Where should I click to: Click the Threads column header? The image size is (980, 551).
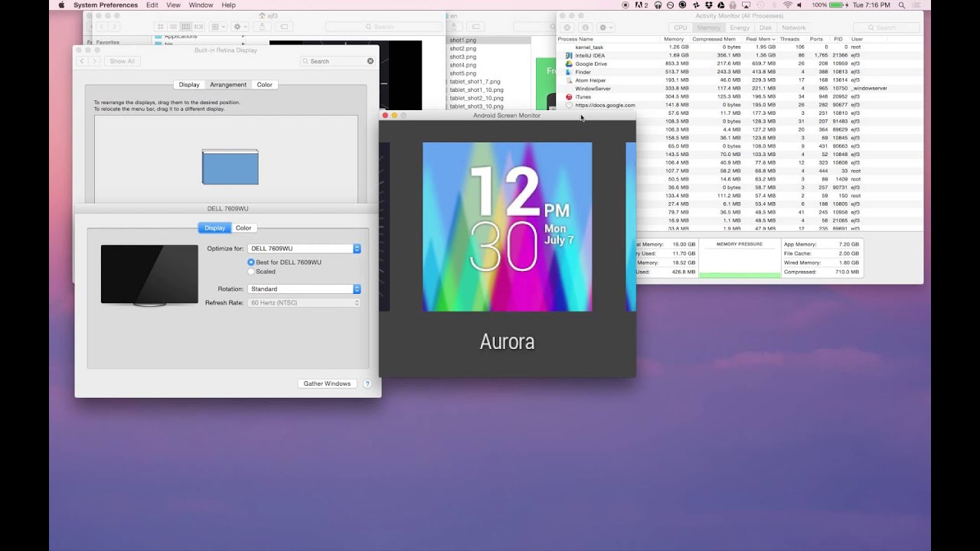tap(790, 39)
